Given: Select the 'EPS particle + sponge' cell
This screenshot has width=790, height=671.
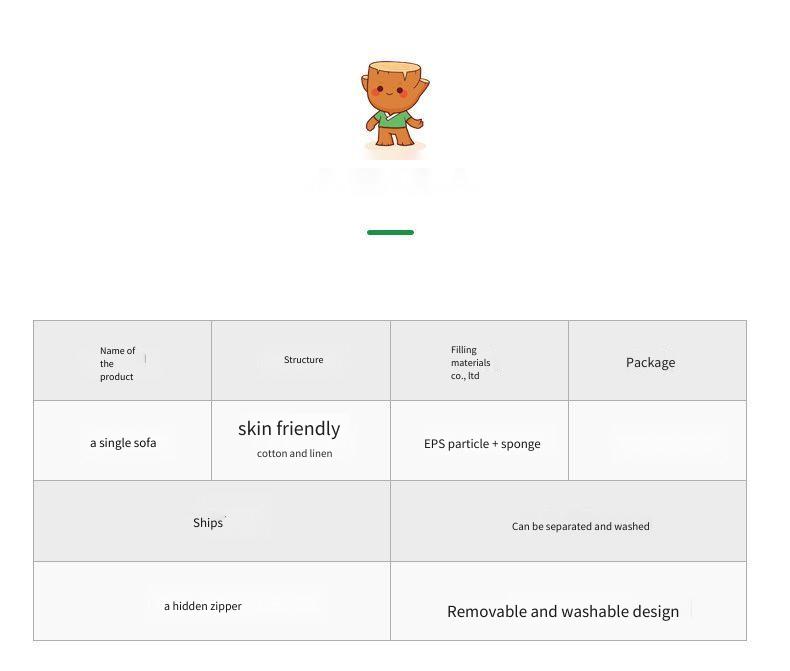Looking at the screenshot, I should (479, 441).
